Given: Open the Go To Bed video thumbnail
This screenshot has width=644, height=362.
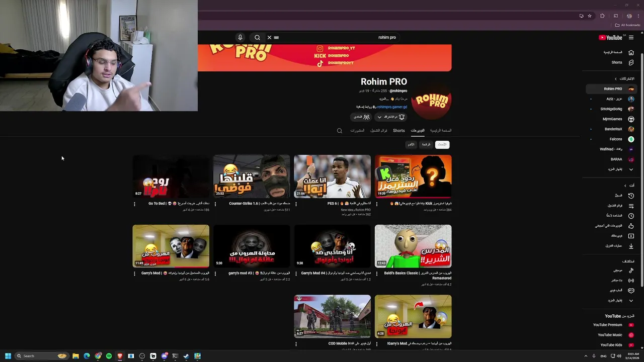Looking at the screenshot, I should [171, 176].
